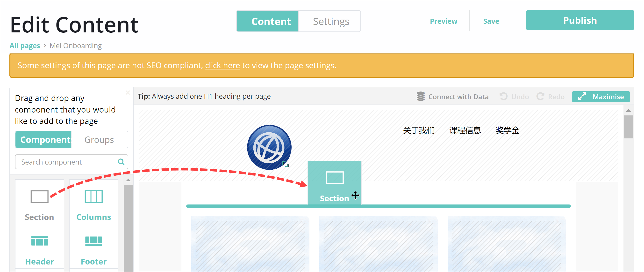Select the Footer component icon
The width and height of the screenshot is (644, 272).
(93, 241)
